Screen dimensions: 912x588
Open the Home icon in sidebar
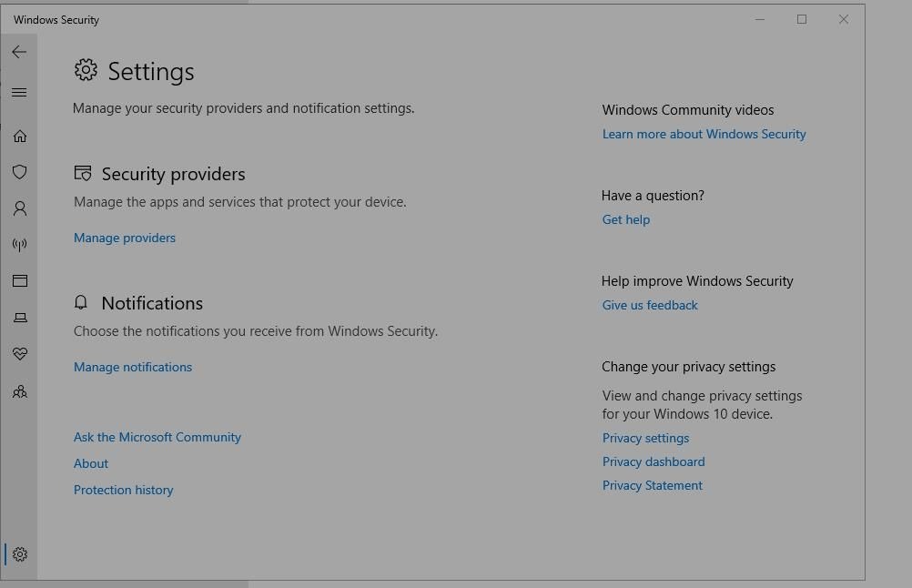pyautogui.click(x=20, y=137)
